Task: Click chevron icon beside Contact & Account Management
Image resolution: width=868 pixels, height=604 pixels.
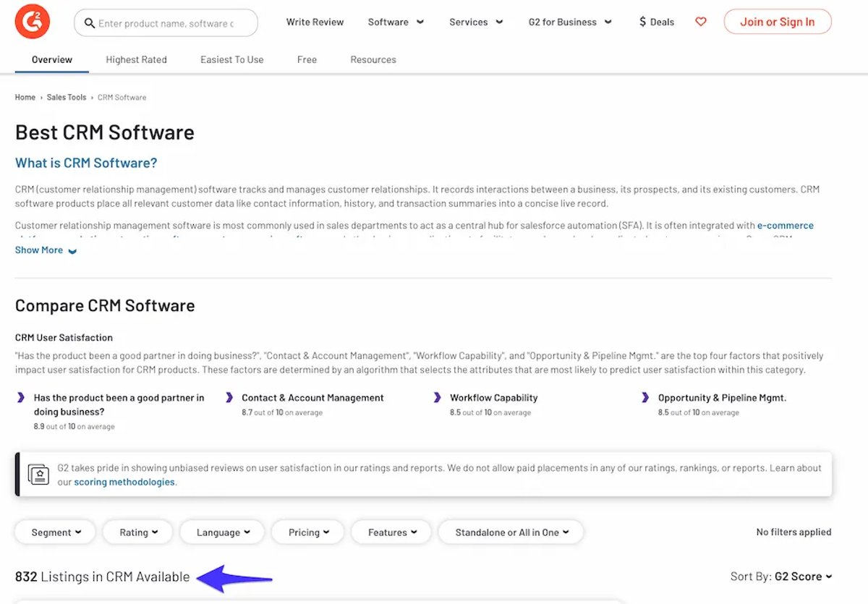Action: [x=229, y=397]
